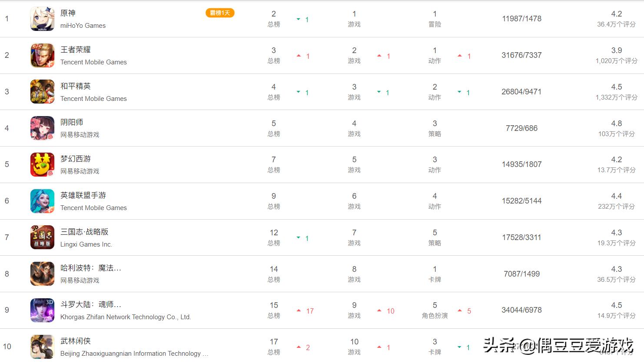
Task: Open the 王者荣耀 app icon
Action: (x=42, y=55)
